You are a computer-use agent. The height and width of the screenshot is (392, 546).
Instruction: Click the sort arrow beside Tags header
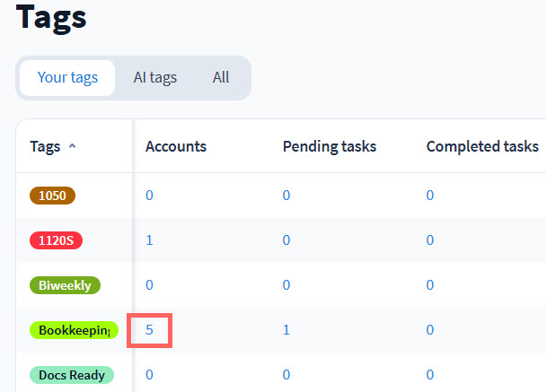tap(72, 146)
